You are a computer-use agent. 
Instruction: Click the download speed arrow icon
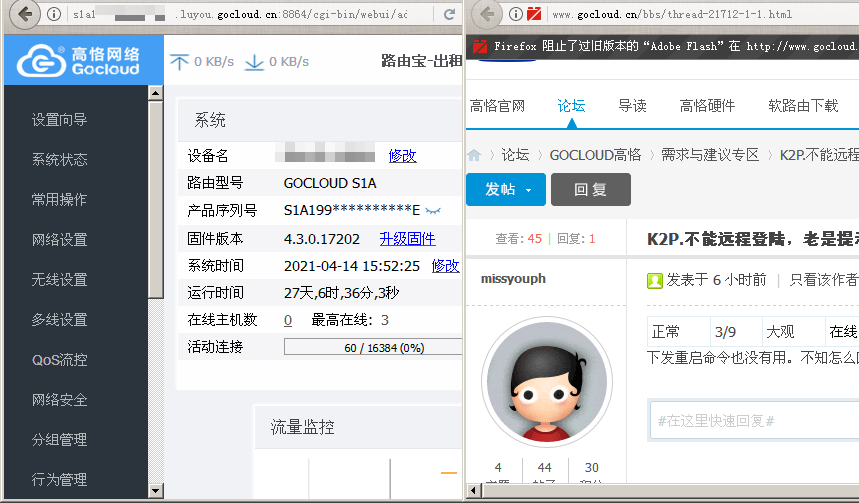(x=254, y=62)
